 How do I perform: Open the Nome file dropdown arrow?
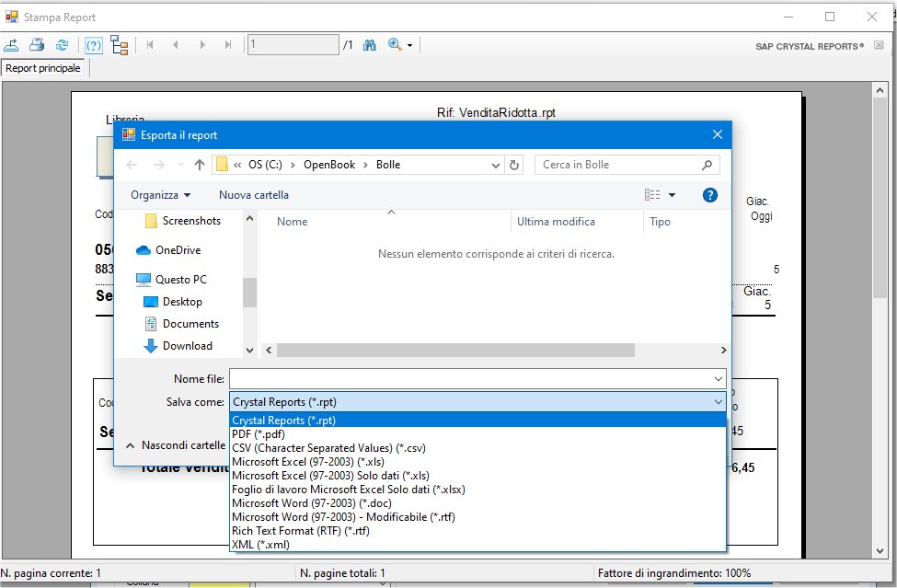[719, 378]
